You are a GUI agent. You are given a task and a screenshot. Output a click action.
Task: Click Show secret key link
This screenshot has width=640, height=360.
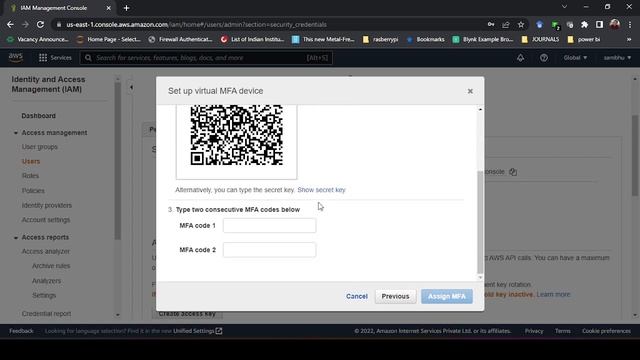321,190
